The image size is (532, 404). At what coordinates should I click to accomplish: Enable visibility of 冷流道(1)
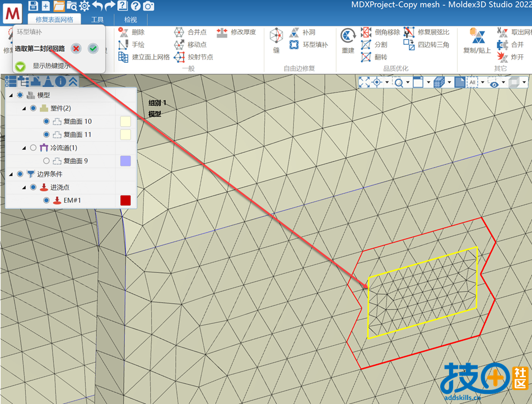click(33, 148)
